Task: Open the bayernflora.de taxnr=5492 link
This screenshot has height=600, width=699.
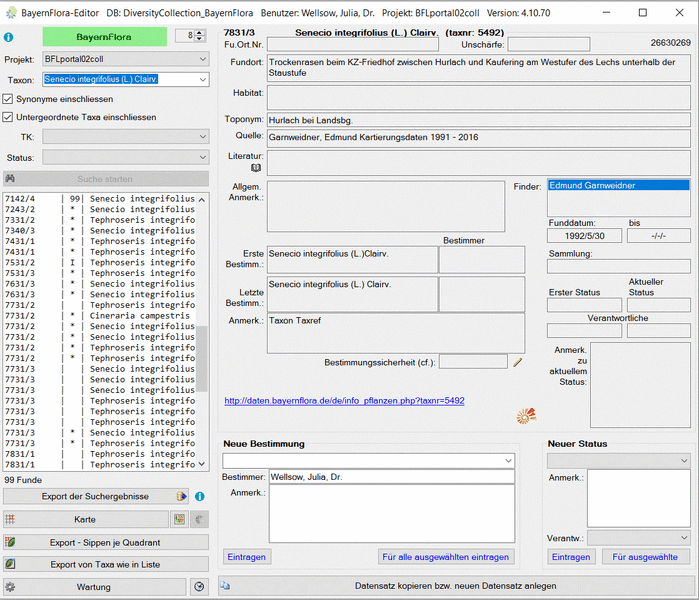Action: tap(344, 401)
